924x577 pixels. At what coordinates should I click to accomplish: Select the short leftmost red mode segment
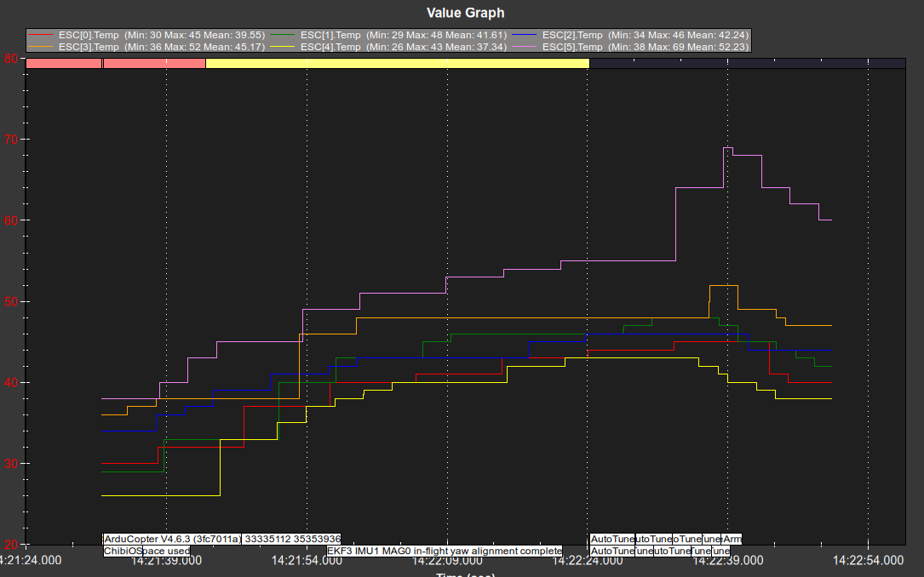coord(64,63)
